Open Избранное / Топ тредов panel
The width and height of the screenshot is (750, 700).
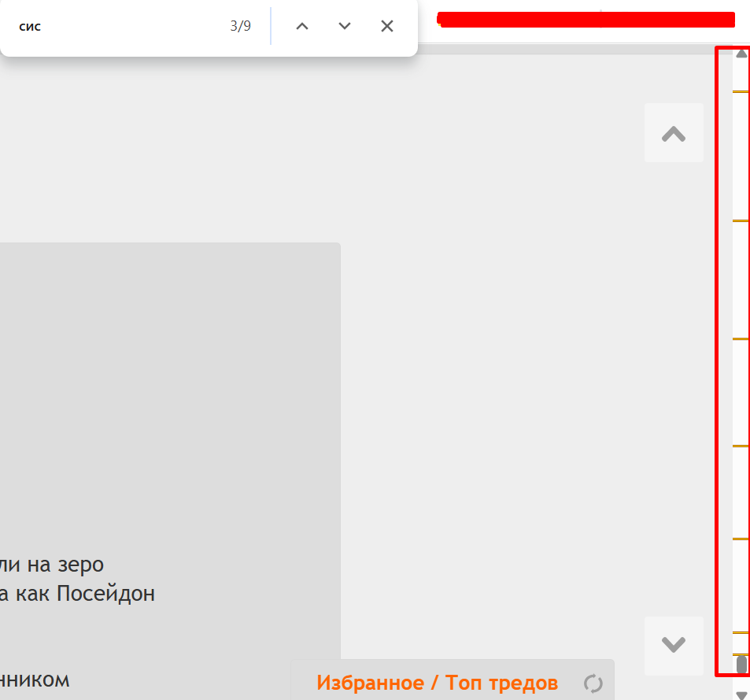(x=438, y=683)
